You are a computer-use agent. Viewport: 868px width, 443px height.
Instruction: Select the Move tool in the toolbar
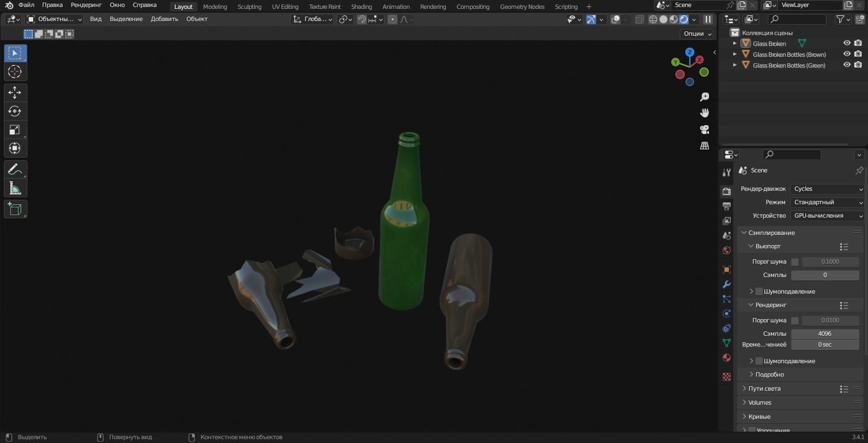point(14,92)
